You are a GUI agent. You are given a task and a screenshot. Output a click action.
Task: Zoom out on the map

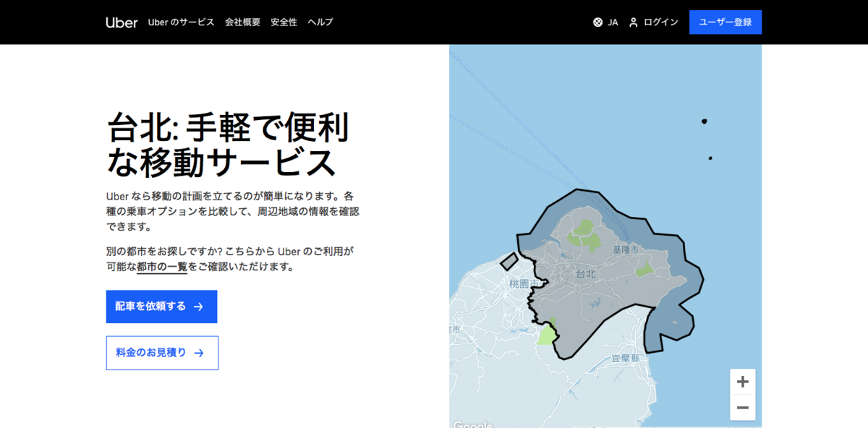[x=742, y=408]
